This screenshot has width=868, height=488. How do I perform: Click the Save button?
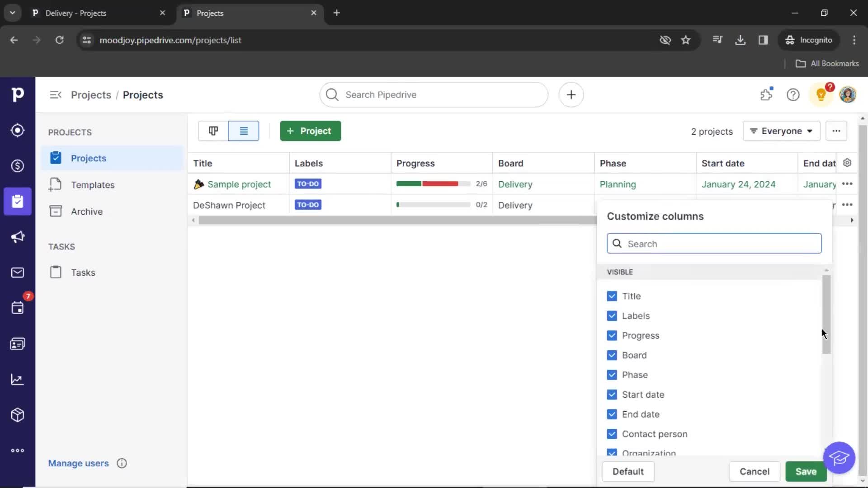tap(806, 471)
